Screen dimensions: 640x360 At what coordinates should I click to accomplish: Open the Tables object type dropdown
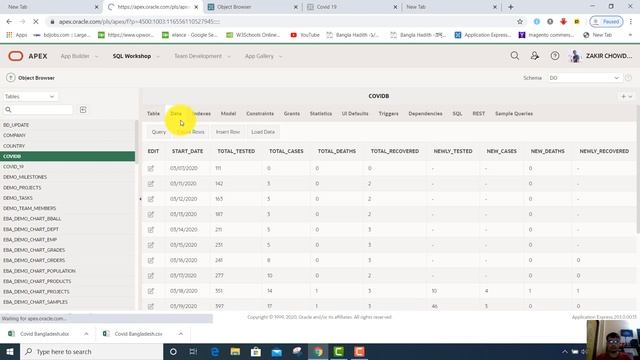29,96
